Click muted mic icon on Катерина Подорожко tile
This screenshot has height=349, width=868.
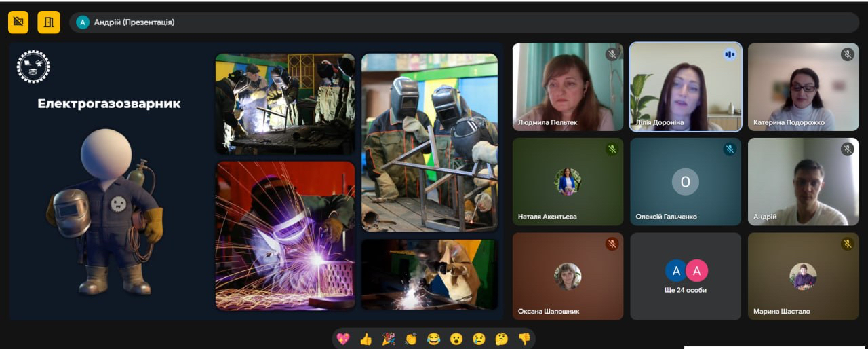[x=847, y=54]
